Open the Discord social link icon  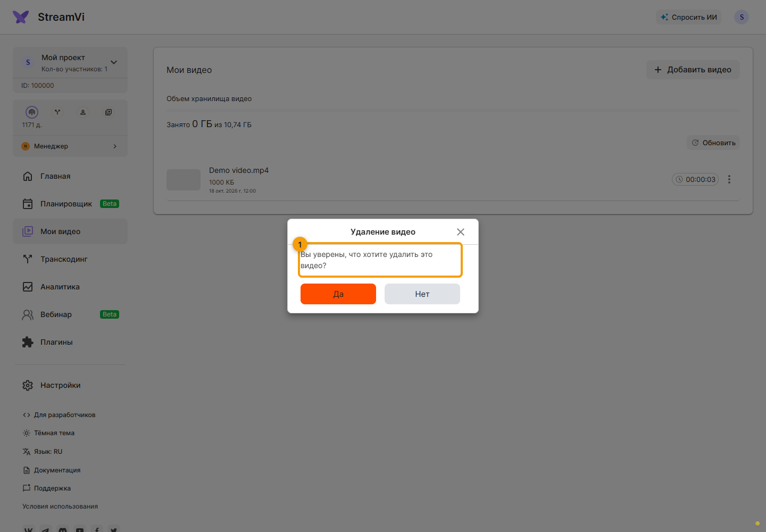click(63, 529)
